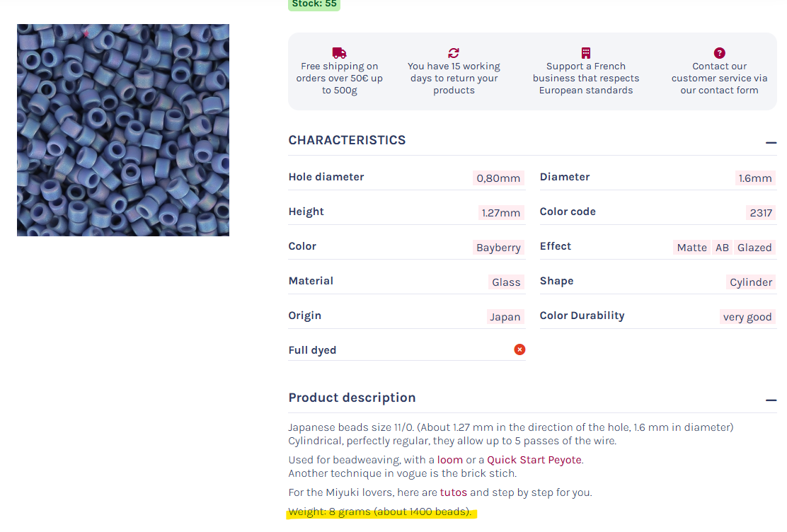Select the AB effect tag
Screen dimensions: 787x532
722,248
